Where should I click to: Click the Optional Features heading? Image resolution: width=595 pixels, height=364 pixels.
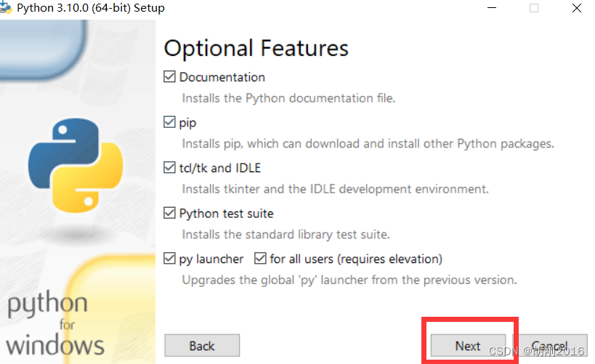(256, 49)
